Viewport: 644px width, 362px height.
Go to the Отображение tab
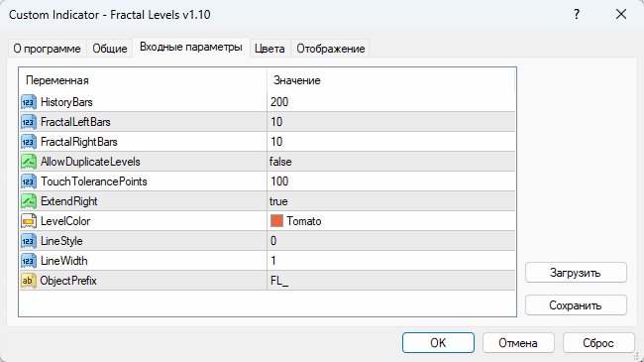click(331, 49)
